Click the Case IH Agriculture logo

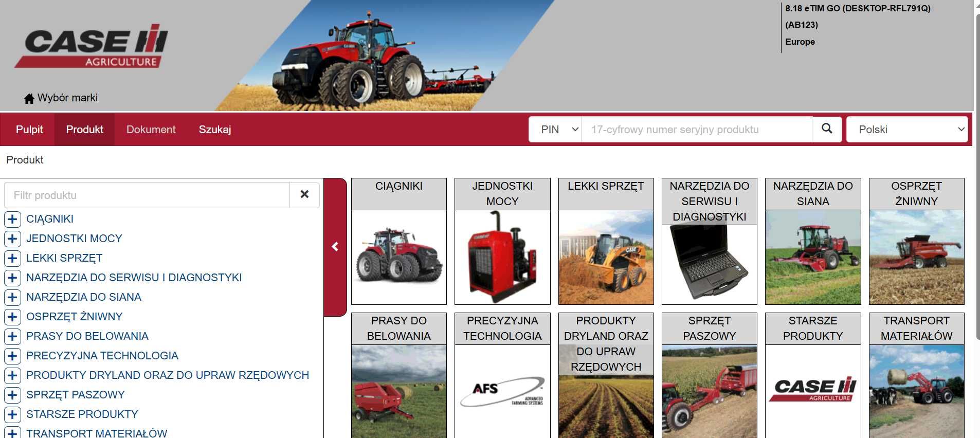[92, 46]
